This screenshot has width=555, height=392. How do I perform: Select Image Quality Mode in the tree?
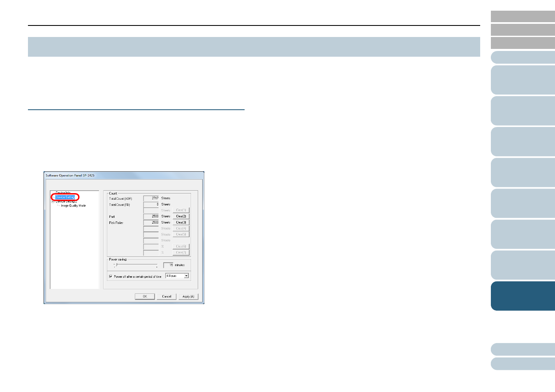pos(73,206)
